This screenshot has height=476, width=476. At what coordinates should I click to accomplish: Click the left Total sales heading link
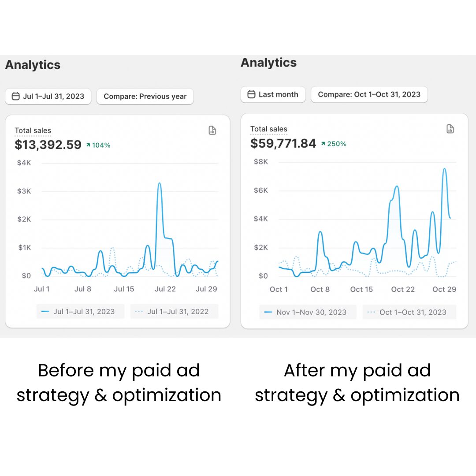tap(33, 130)
